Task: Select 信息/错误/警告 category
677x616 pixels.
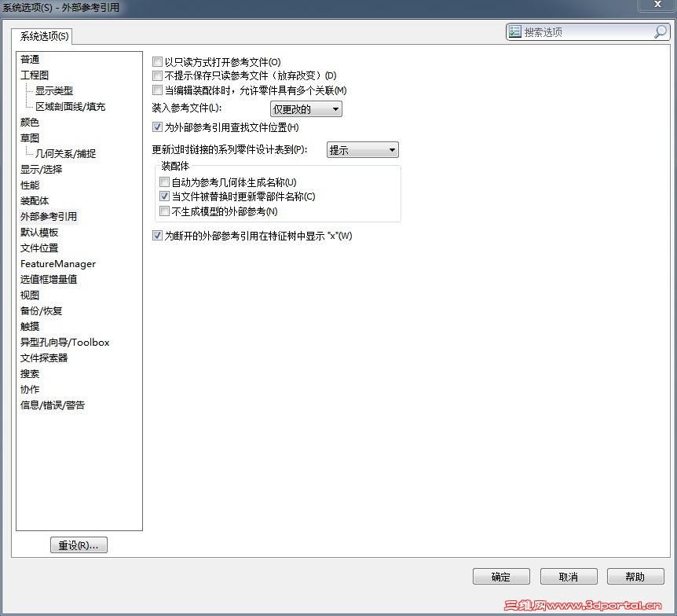Action: click(x=53, y=405)
